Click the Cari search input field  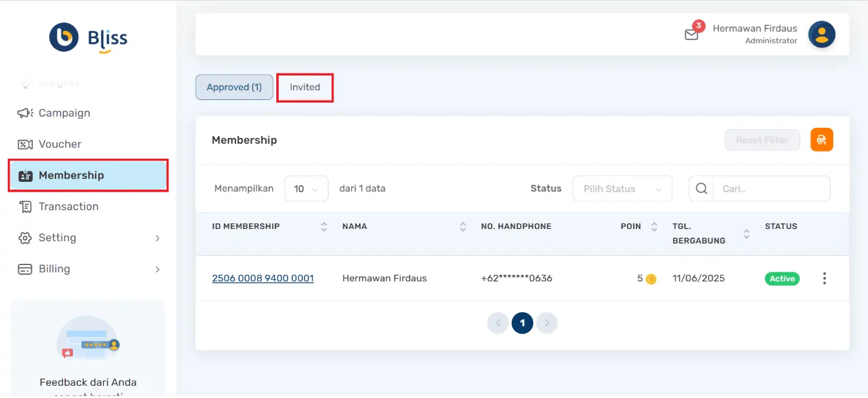[x=771, y=189]
